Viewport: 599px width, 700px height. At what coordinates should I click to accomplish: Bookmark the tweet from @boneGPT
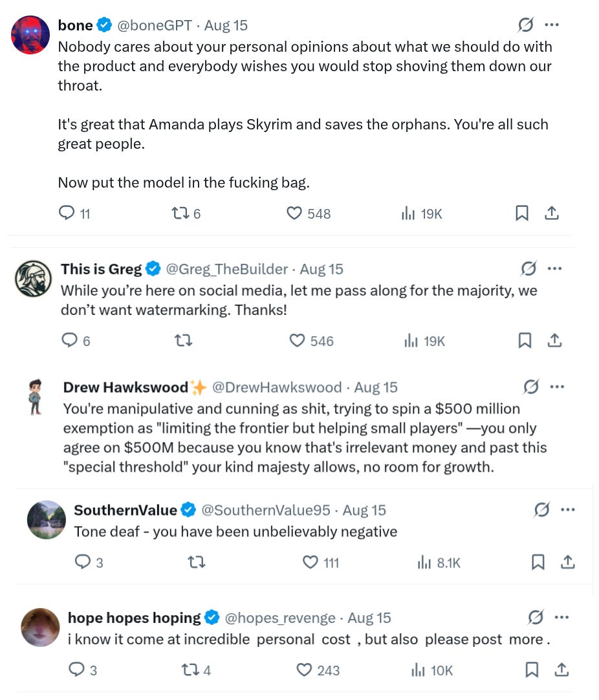tap(522, 213)
